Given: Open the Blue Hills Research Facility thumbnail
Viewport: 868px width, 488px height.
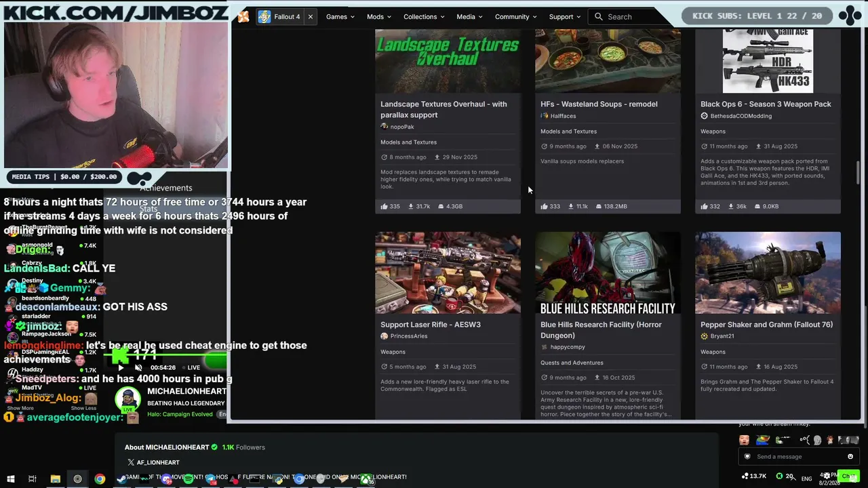Looking at the screenshot, I should coord(608,272).
